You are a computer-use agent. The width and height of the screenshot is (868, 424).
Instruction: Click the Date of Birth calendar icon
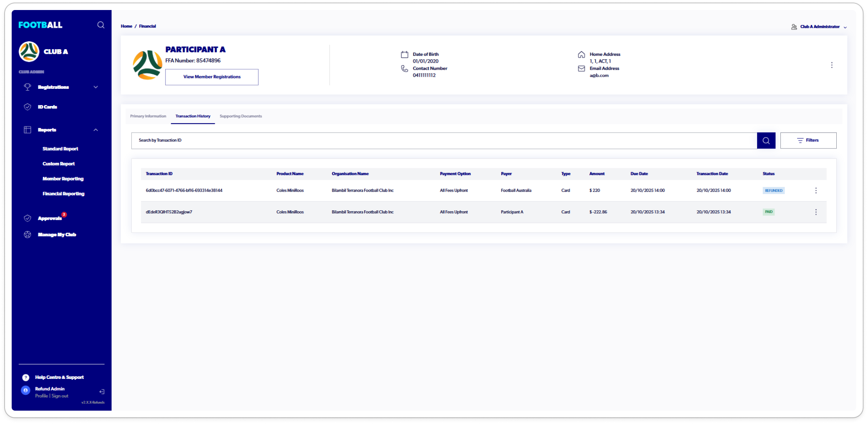tap(404, 55)
